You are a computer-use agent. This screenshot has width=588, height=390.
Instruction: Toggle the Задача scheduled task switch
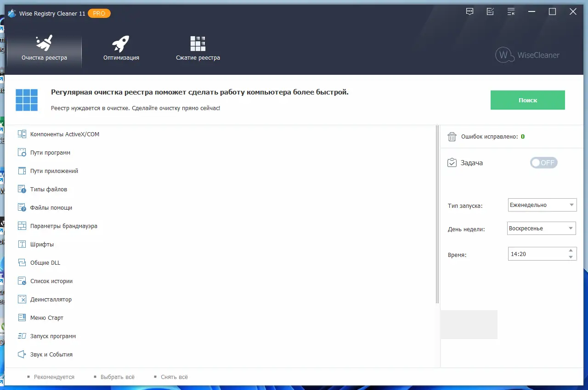[544, 162]
